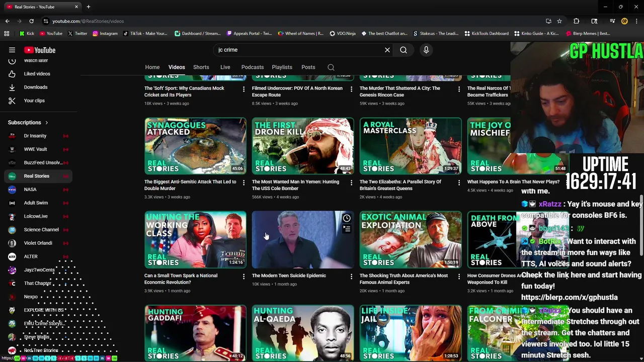Play the Synagogues Attacked video thumbnail
The height and width of the screenshot is (362, 644).
coord(195,146)
